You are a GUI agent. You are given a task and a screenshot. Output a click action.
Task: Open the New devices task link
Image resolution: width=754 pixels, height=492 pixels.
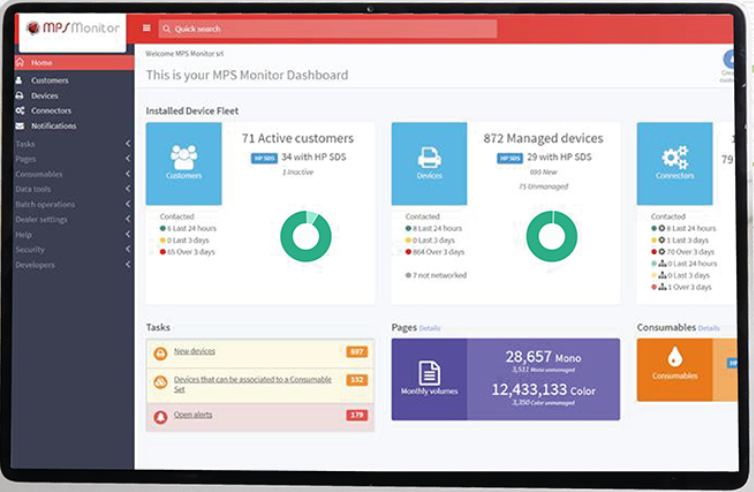click(194, 352)
